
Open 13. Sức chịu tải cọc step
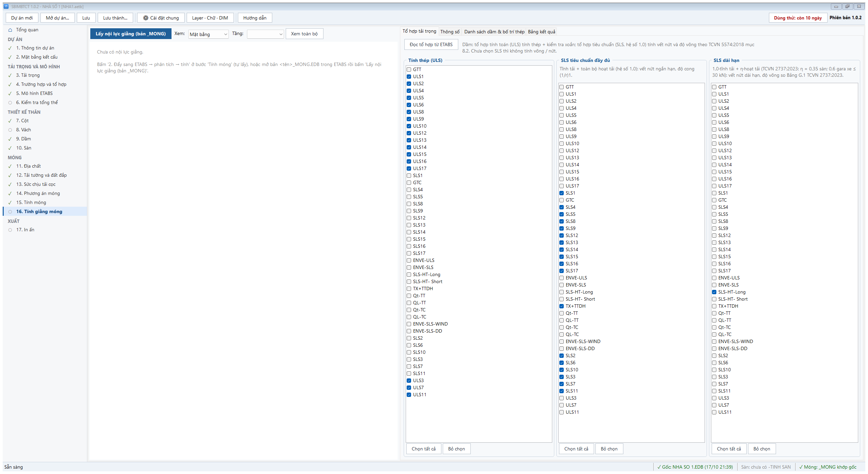[x=45, y=184]
